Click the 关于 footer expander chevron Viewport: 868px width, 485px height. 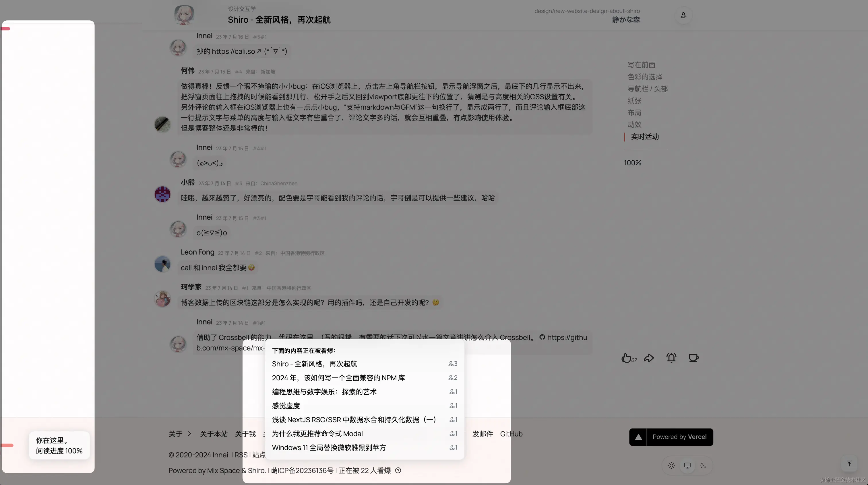(189, 434)
